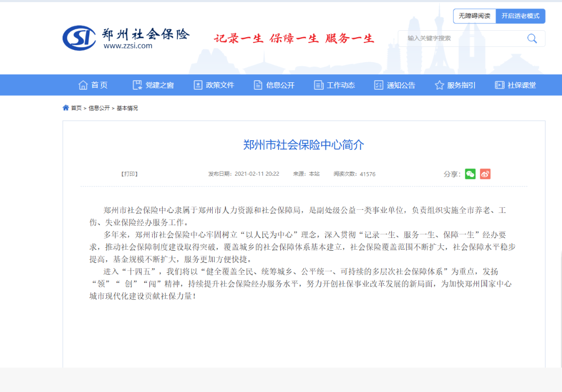Click the home icon in breadcrumb

[66, 108]
